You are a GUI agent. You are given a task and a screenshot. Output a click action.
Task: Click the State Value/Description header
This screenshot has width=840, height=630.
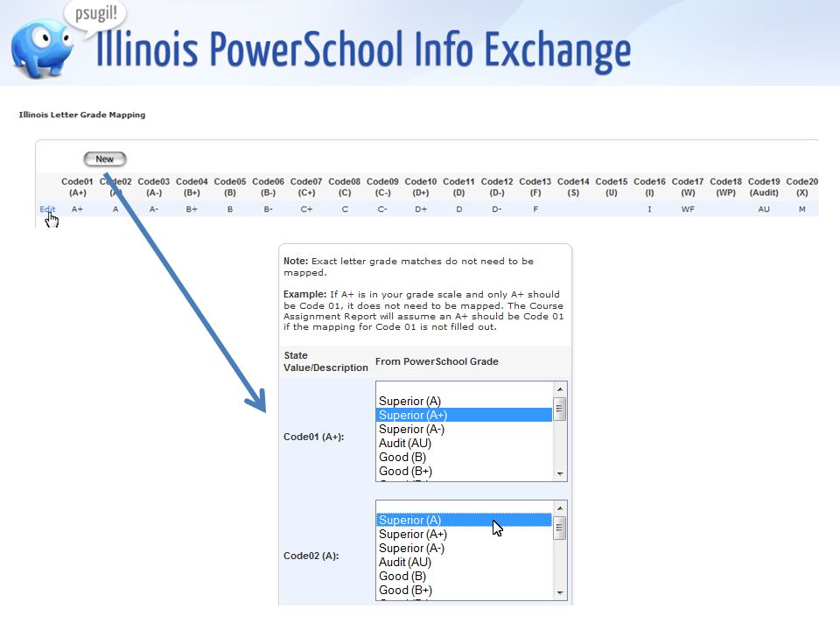(325, 361)
